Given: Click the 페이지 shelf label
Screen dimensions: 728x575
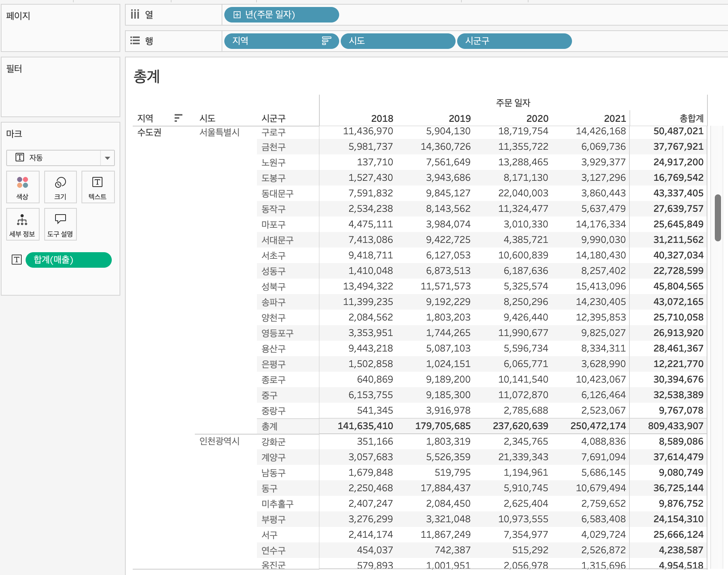Looking at the screenshot, I should coord(18,16).
